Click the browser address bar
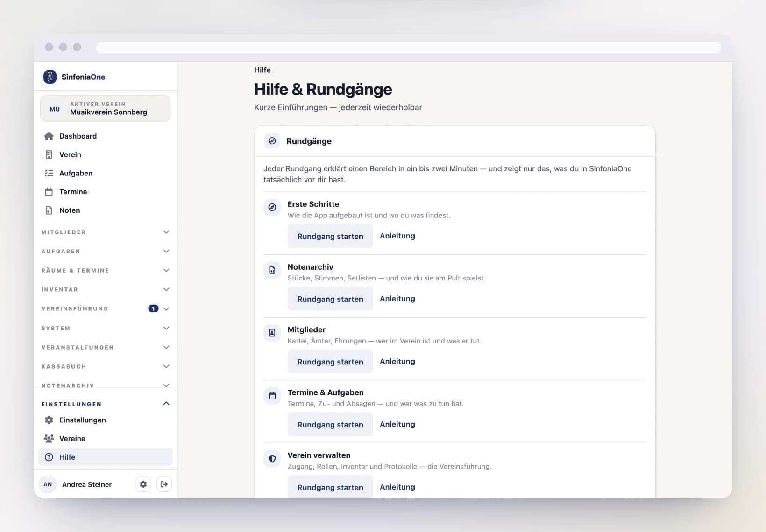 tap(408, 48)
